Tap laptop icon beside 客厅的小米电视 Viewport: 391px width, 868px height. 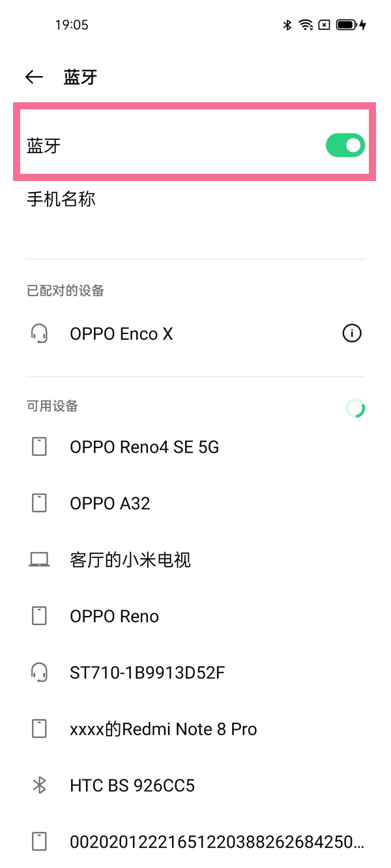[39, 560]
